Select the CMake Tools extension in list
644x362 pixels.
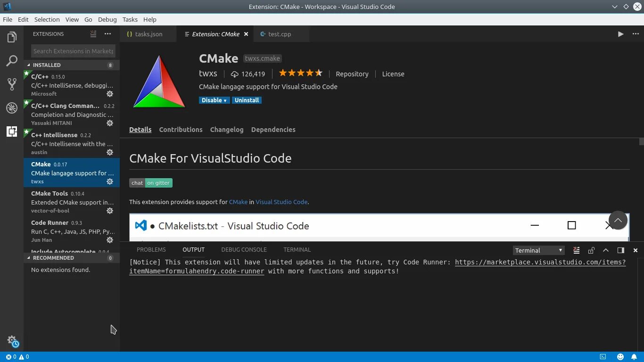point(72,202)
